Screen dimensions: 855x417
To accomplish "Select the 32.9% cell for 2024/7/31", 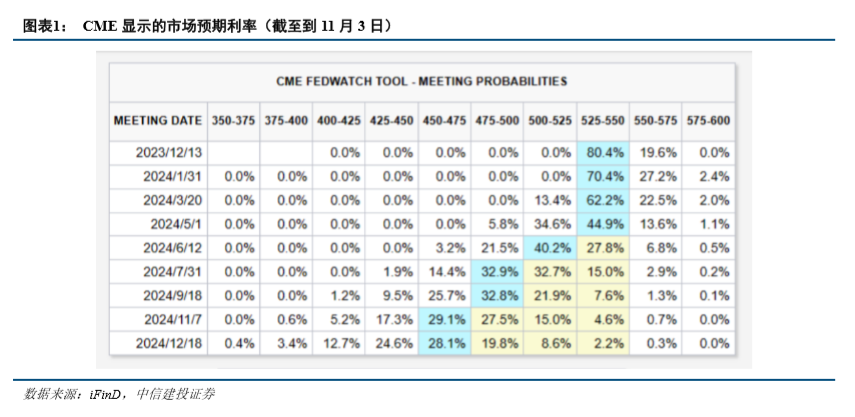I will [x=497, y=272].
